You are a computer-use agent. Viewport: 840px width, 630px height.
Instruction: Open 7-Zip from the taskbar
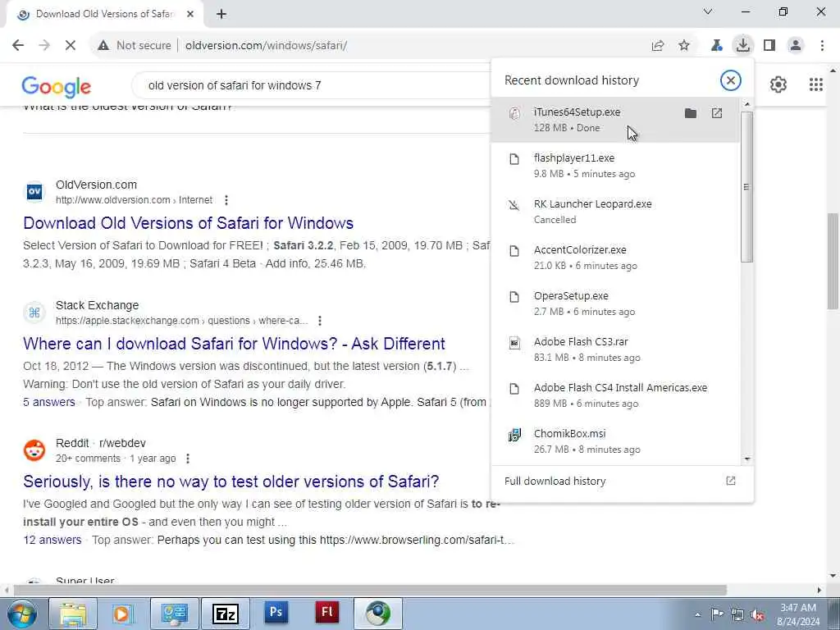[x=225, y=614]
